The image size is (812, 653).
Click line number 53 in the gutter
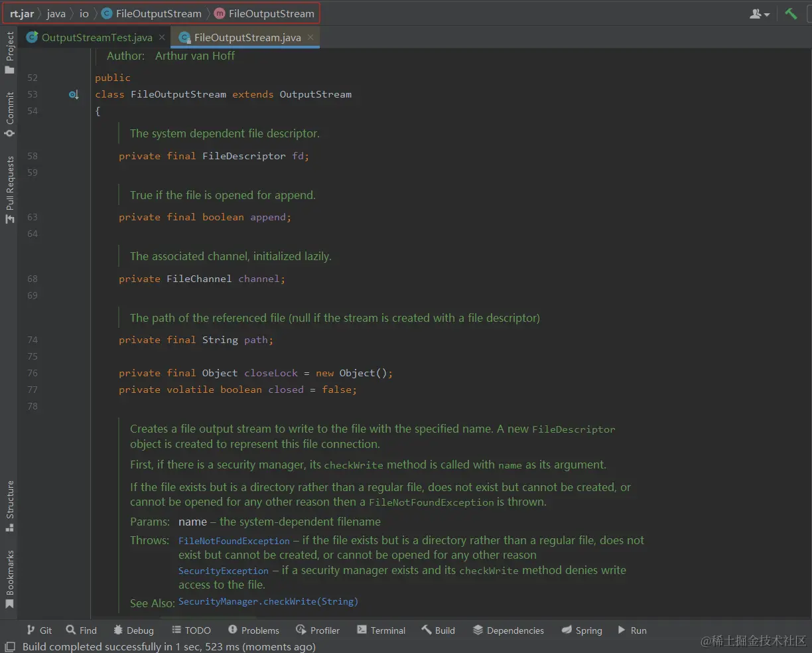(x=33, y=94)
